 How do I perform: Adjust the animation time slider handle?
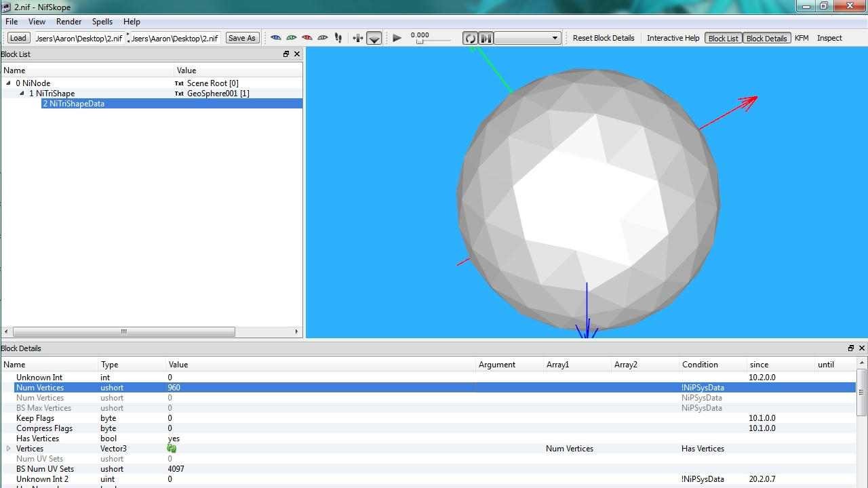coord(420,42)
